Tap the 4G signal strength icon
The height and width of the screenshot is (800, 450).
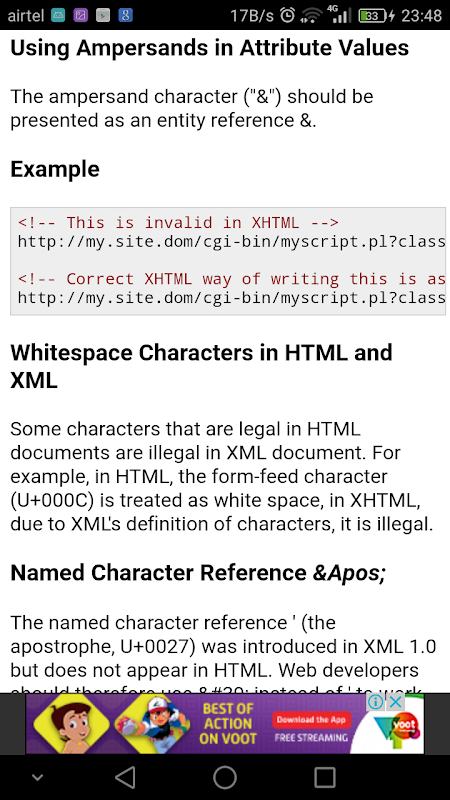pos(339,15)
